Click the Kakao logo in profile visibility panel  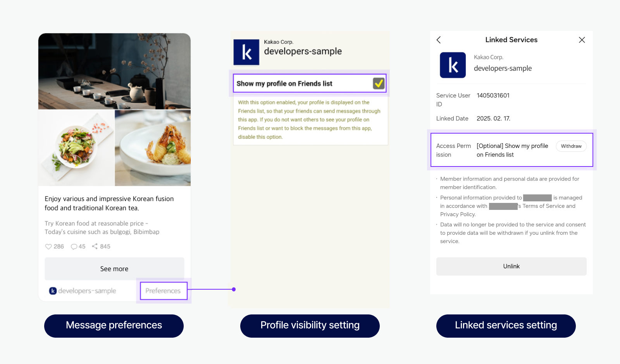(246, 52)
